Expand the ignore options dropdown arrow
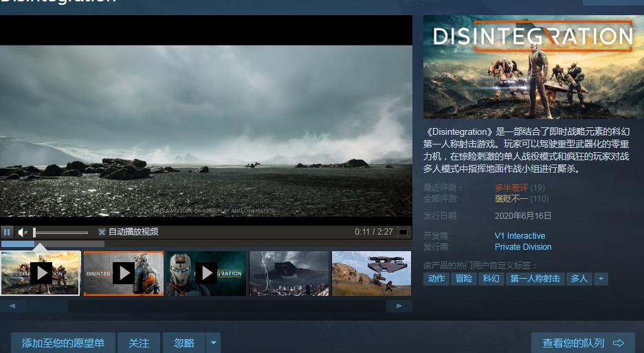 213,343
